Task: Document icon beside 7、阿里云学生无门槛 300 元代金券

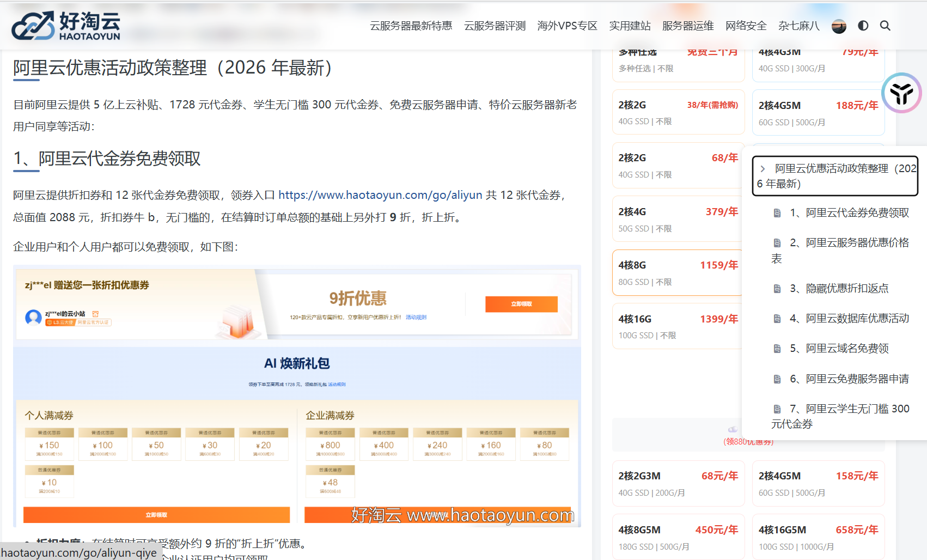Action: pyautogui.click(x=777, y=409)
